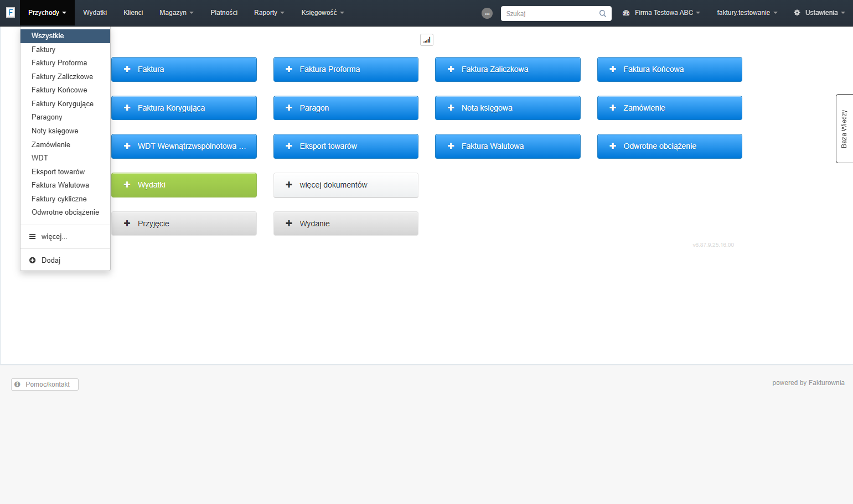
Task: Open the faktury.testowanie account dropdown
Action: pyautogui.click(x=747, y=13)
